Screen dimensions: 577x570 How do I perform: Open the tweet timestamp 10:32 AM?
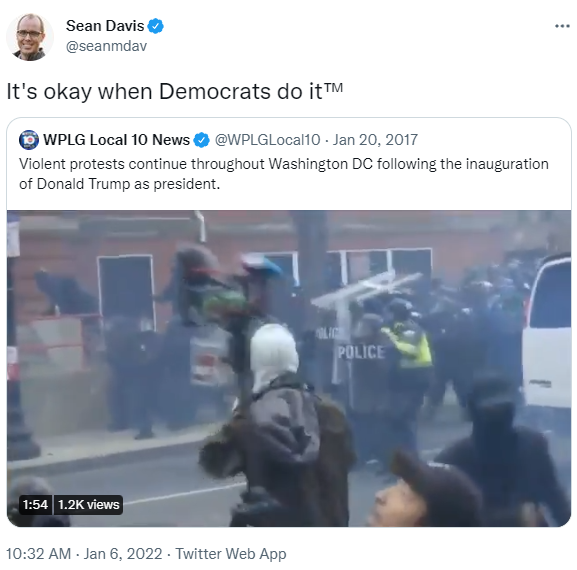[39, 553]
